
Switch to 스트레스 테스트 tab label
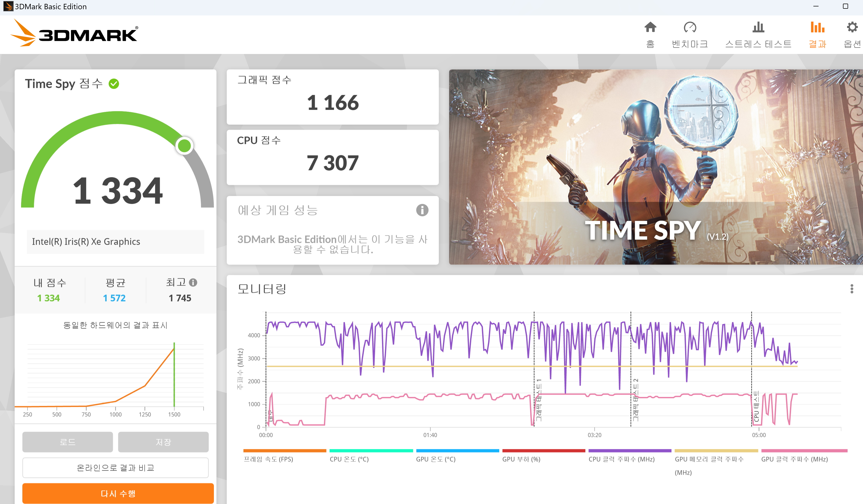click(758, 44)
